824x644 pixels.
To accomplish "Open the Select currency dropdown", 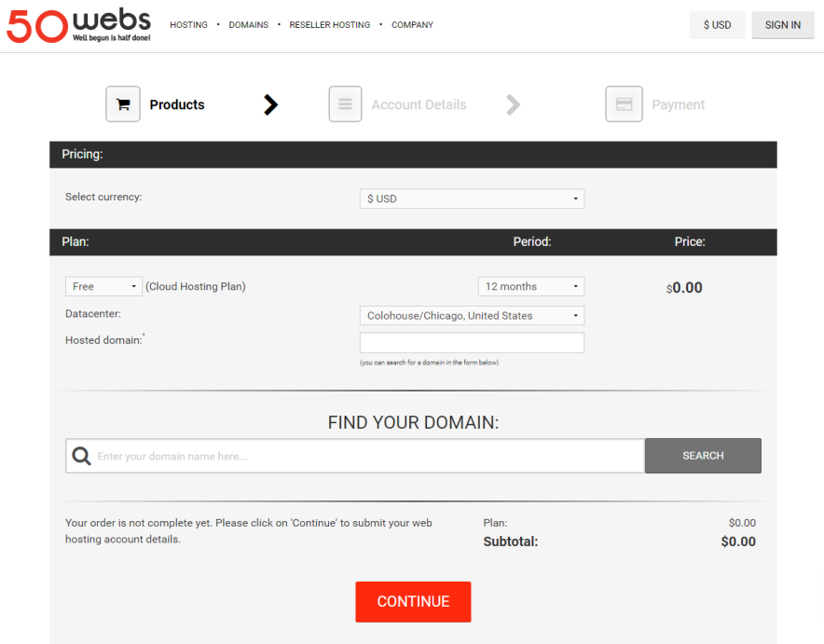I will coord(472,199).
